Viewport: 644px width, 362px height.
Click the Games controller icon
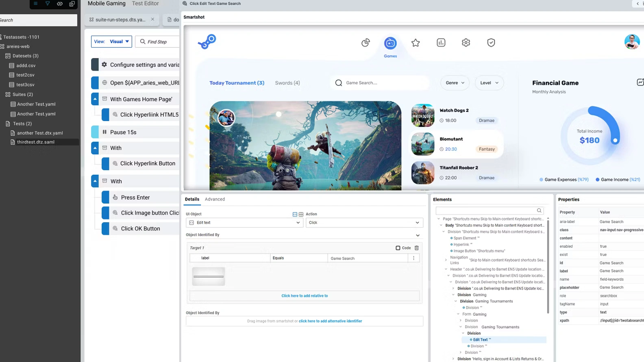point(390,43)
